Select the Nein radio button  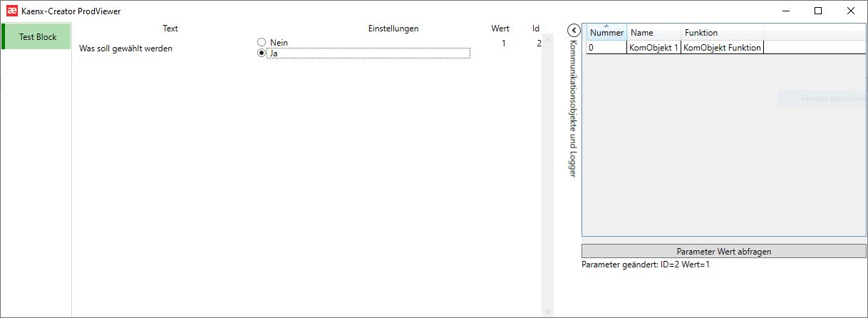[262, 43]
